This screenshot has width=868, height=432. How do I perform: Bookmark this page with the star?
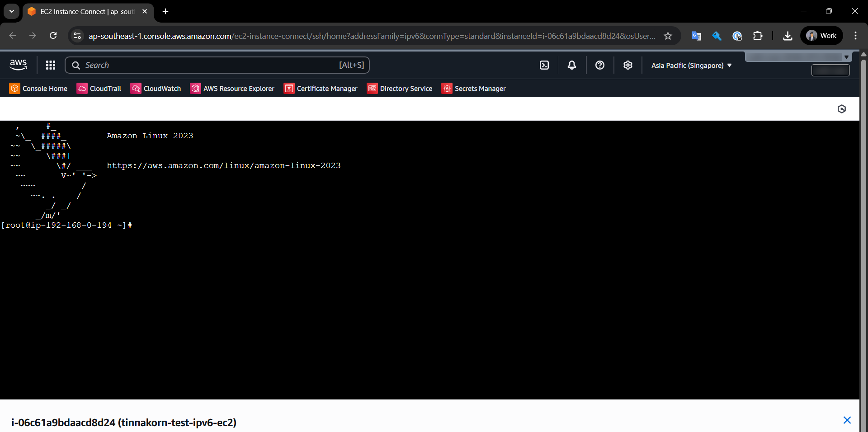click(668, 36)
